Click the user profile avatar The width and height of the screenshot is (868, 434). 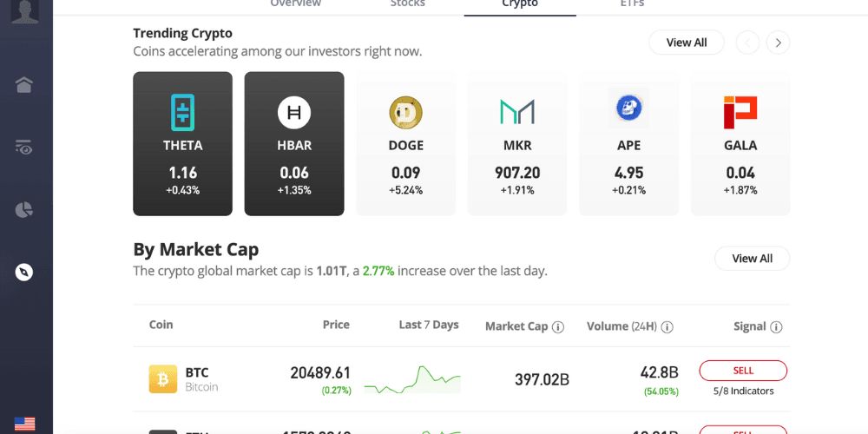(24, 10)
